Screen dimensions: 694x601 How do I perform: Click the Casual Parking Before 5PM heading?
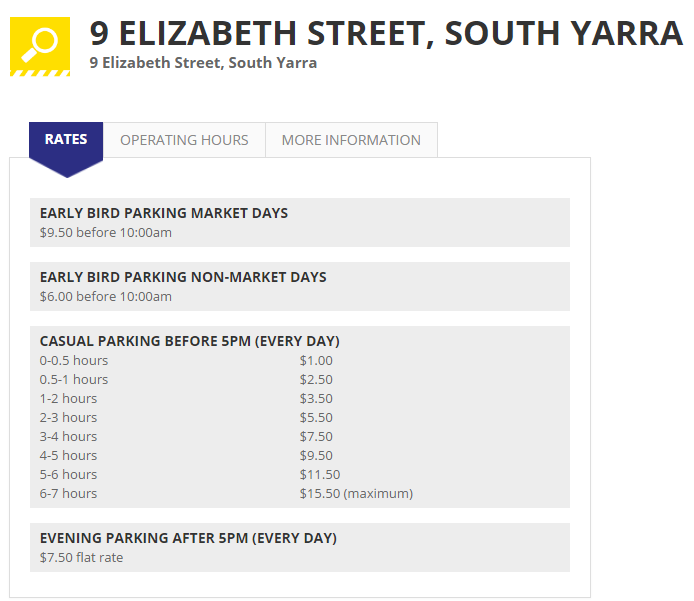(x=190, y=341)
